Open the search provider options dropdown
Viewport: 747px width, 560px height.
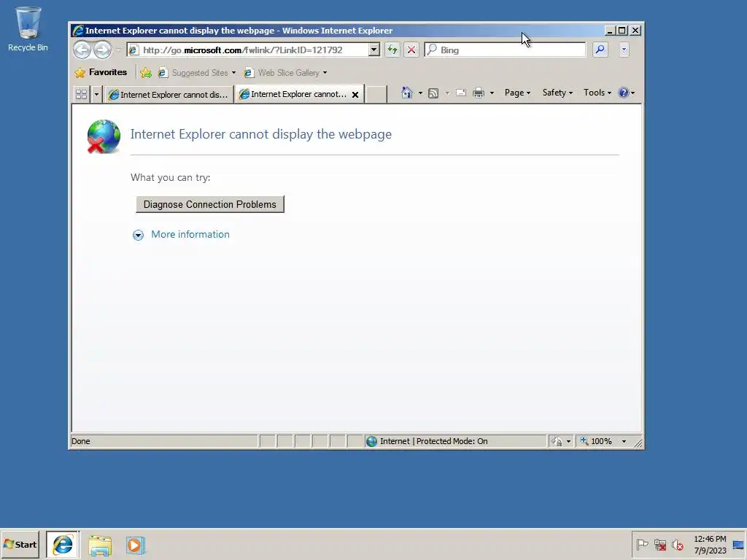[x=624, y=50]
